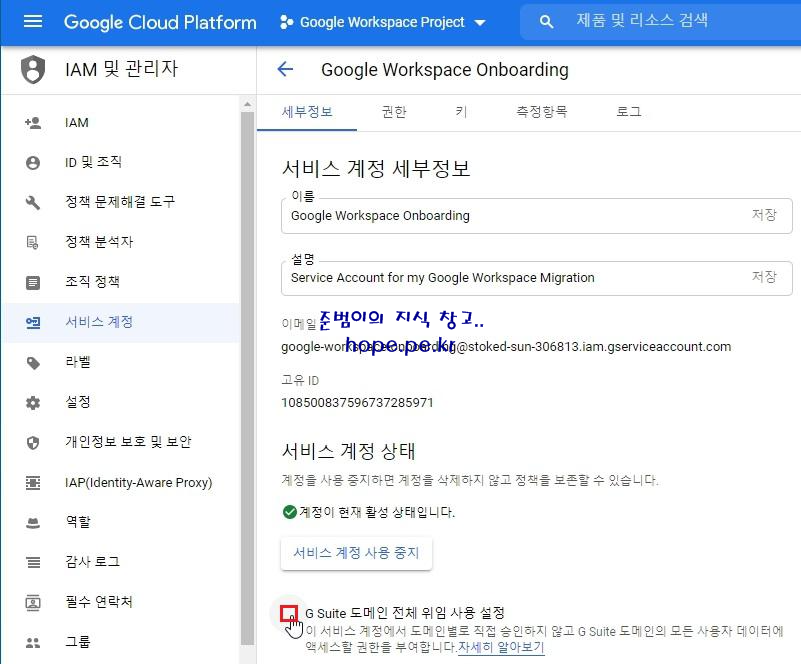Open the Google Workspace Project dropdown
Image resolution: width=801 pixels, height=664 pixels.
(383, 22)
